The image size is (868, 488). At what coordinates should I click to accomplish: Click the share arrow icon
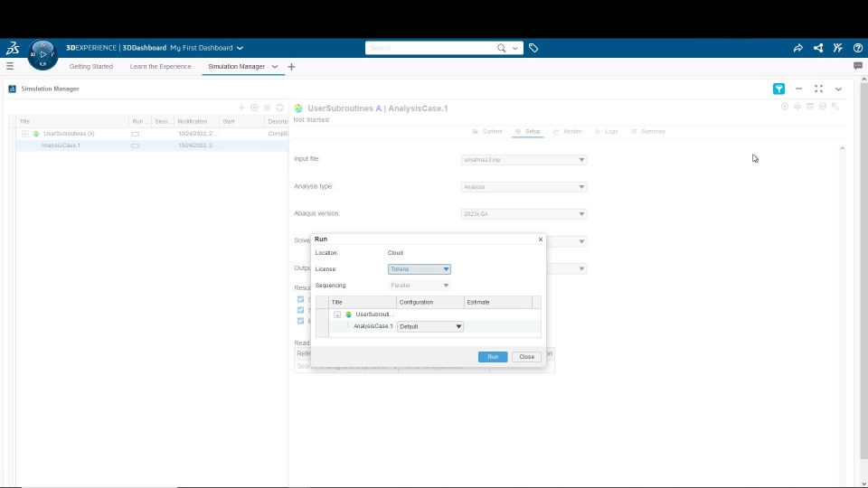(797, 48)
